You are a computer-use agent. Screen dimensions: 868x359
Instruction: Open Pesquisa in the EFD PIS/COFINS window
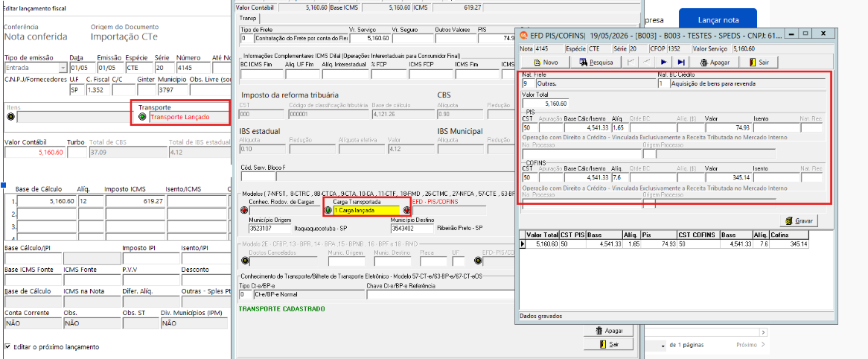click(596, 62)
